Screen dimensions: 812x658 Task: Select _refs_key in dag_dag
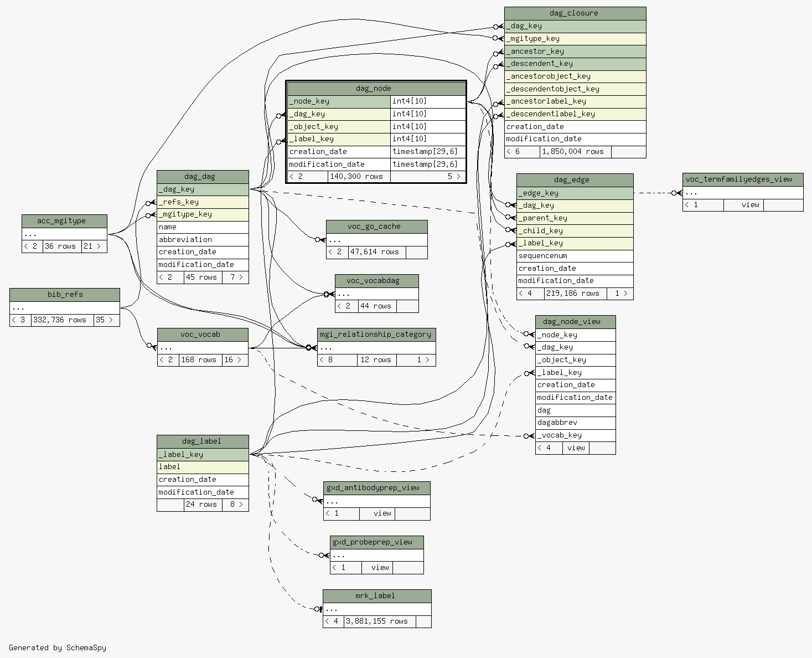click(203, 202)
